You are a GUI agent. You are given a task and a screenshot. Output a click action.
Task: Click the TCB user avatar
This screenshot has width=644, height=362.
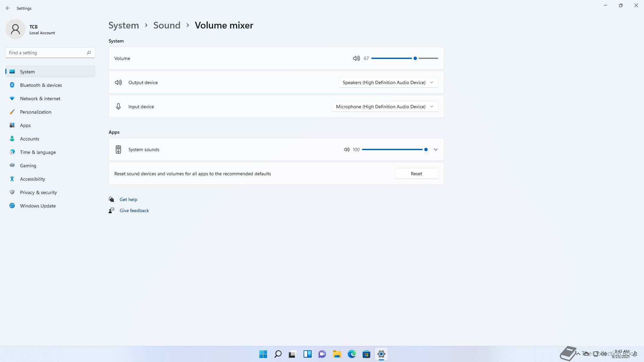[x=15, y=29]
